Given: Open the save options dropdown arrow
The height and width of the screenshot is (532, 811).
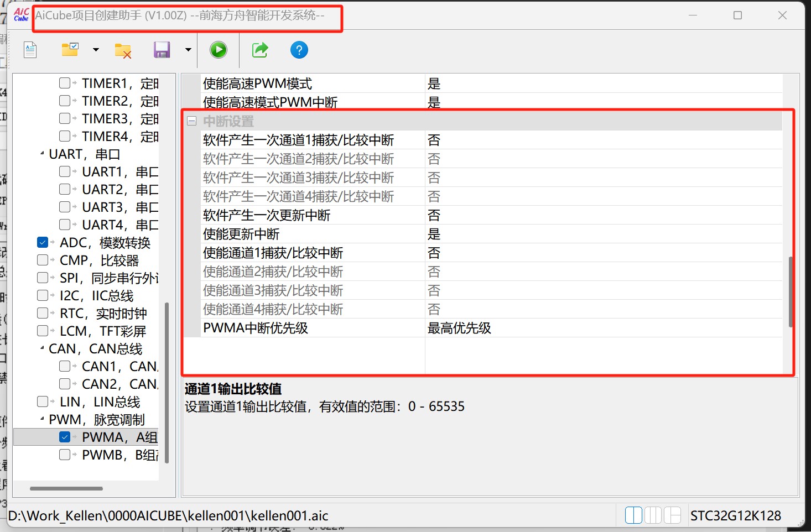Looking at the screenshot, I should (x=188, y=50).
